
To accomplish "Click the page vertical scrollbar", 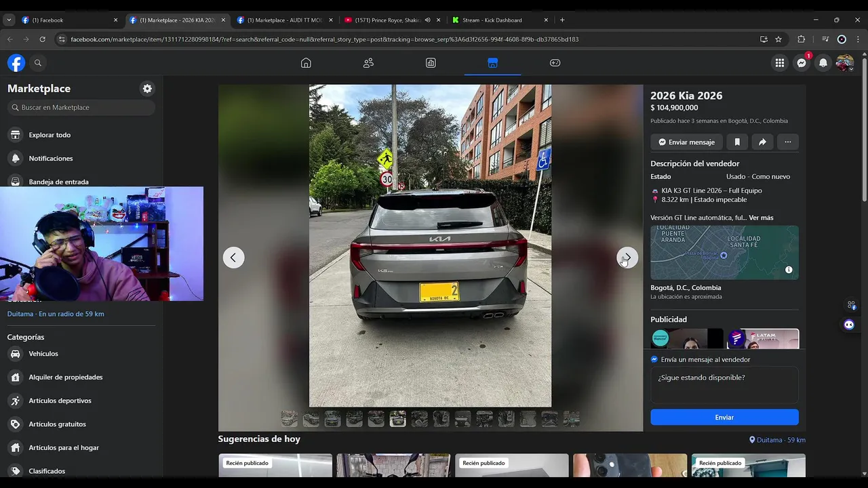I will [864, 129].
